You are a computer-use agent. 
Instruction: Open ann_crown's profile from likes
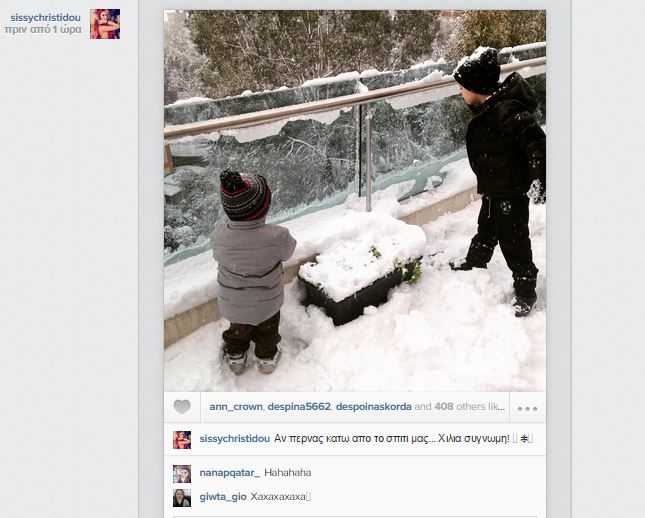(x=236, y=407)
